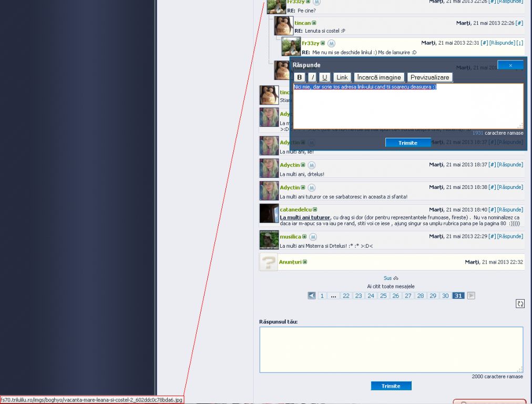Click the M badge next to musilica
Screen dimensions: 532x404
[x=313, y=237]
